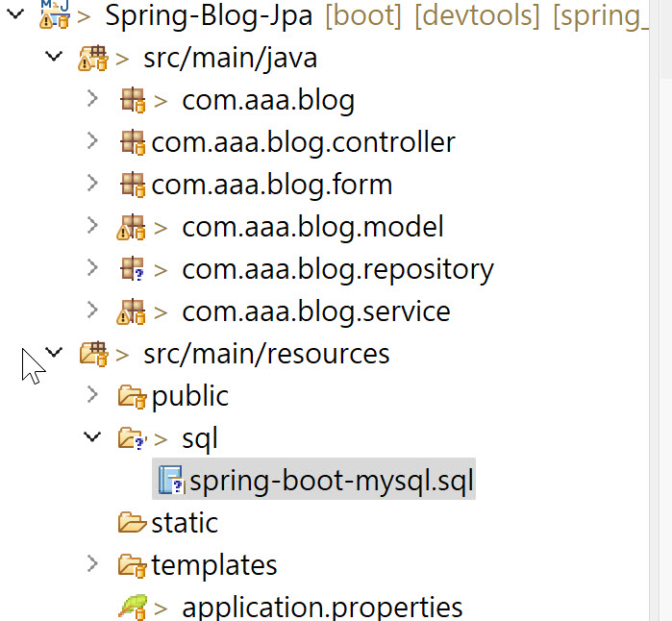Select the com.aaa.blog.form label
The height and width of the screenshot is (621, 672).
click(x=272, y=185)
